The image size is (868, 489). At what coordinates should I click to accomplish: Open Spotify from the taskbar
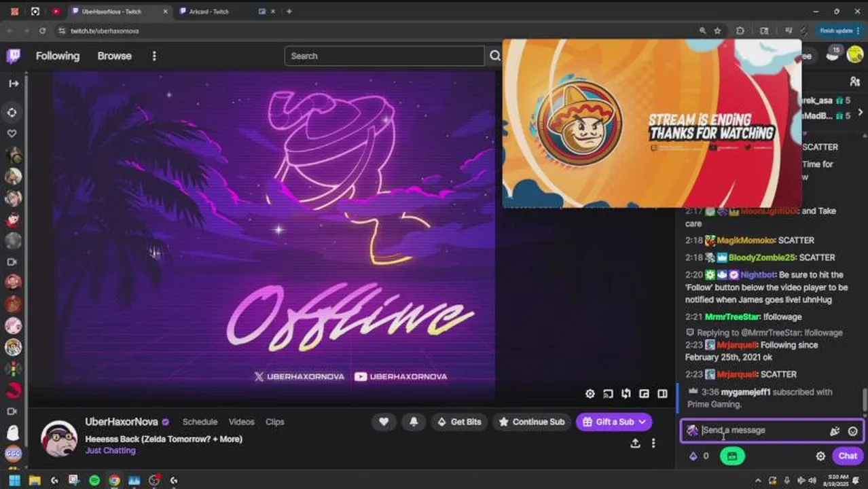[x=94, y=481]
